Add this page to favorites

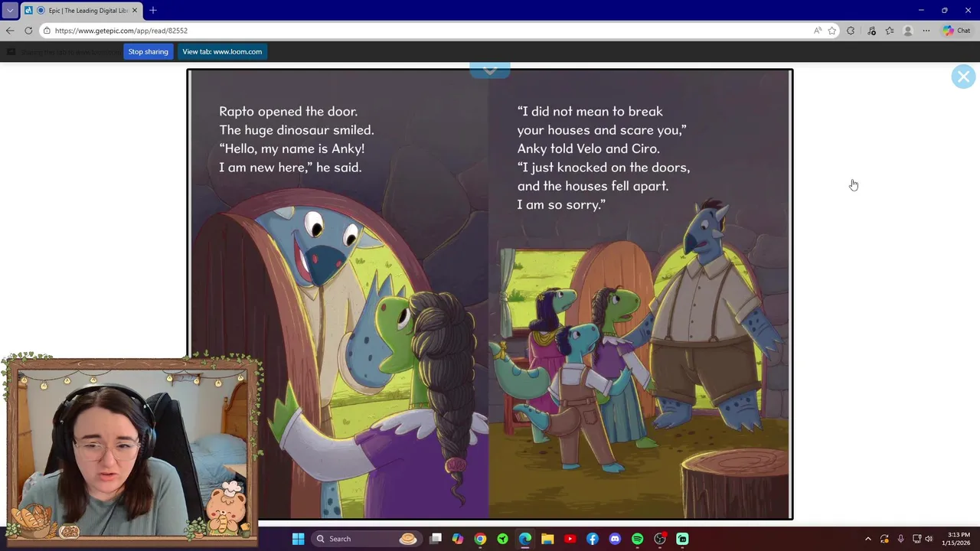click(x=832, y=31)
